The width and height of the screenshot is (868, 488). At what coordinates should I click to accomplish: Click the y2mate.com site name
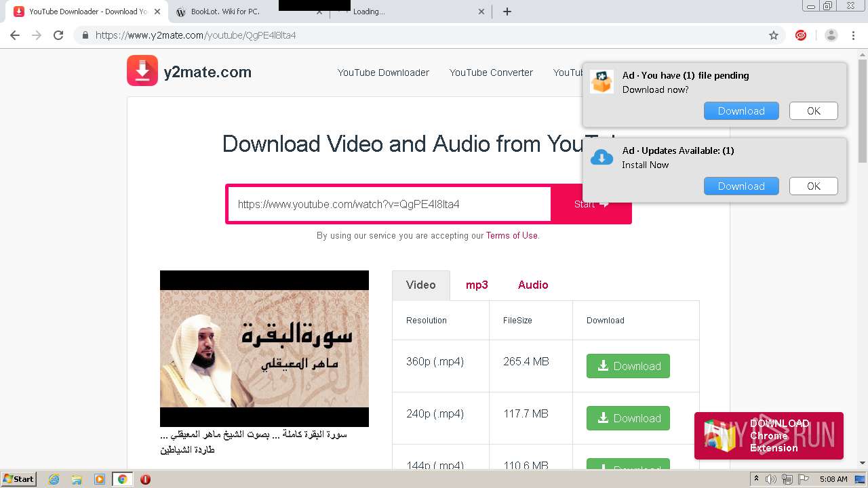point(208,72)
